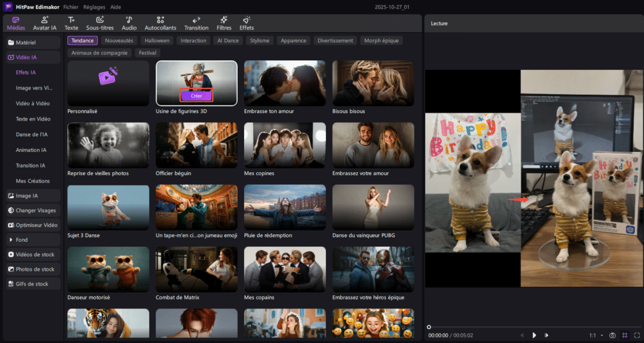Open the Effets toolbar icon
This screenshot has height=343, width=644.
click(247, 20)
